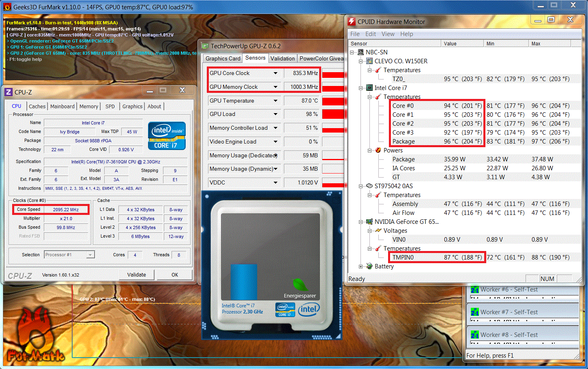Switch to the Graphics tab in CPU-Z
Image resolution: width=588 pixels, height=369 pixels.
133,106
